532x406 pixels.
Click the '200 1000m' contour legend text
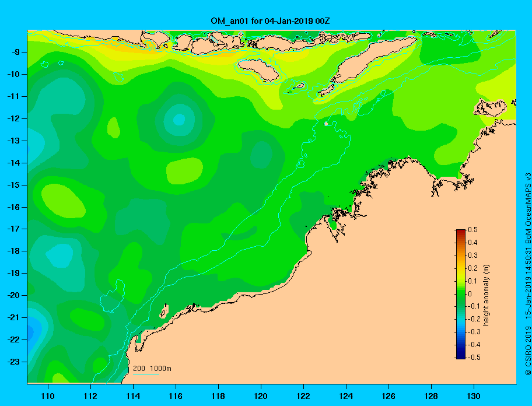pyautogui.click(x=152, y=368)
